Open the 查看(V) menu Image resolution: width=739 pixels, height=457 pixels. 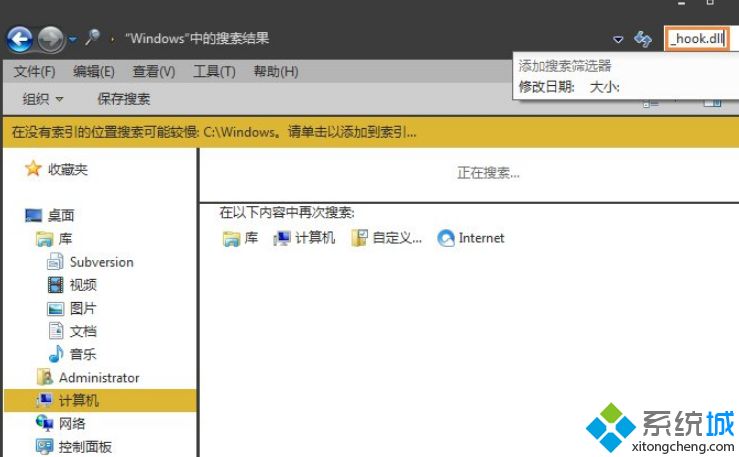[x=154, y=72]
